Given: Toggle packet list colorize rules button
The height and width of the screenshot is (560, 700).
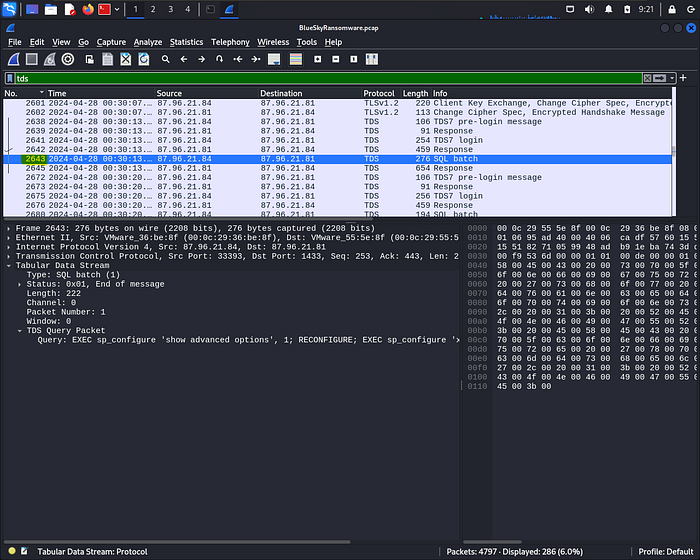Looking at the screenshot, I should point(295,59).
